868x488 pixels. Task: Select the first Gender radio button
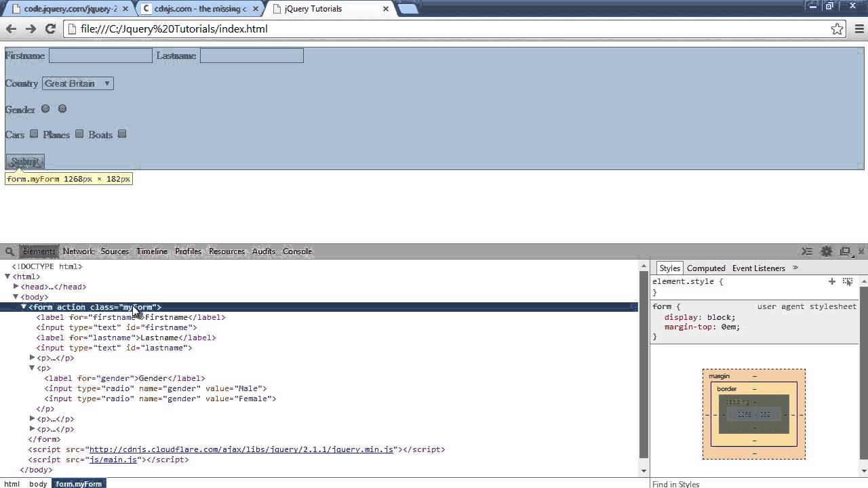pyautogui.click(x=45, y=108)
